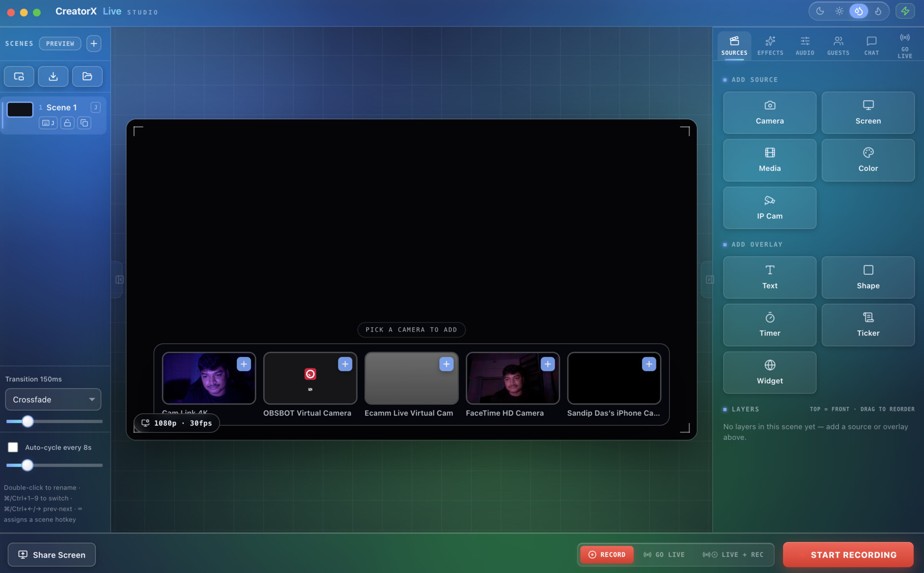
Task: Add a Color source
Action: (868, 160)
